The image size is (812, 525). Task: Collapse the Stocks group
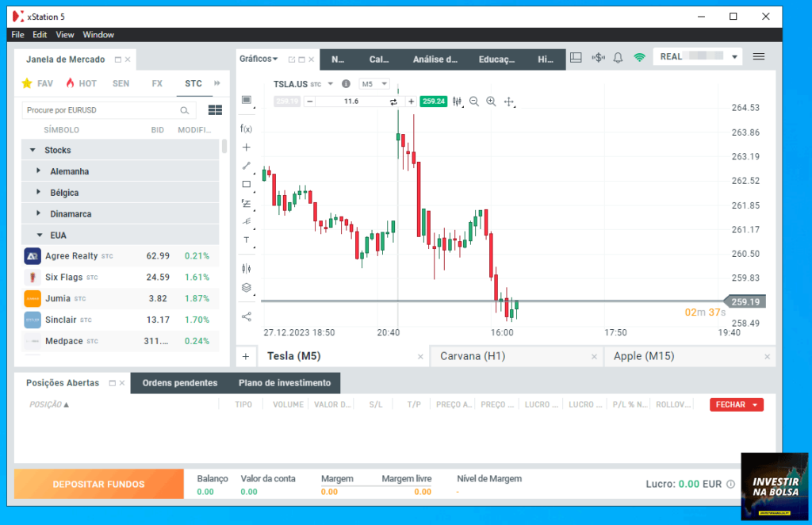[x=33, y=150]
